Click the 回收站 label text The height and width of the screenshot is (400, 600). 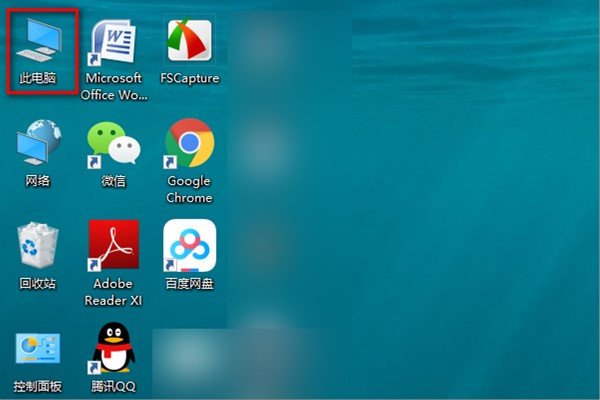coord(38,284)
